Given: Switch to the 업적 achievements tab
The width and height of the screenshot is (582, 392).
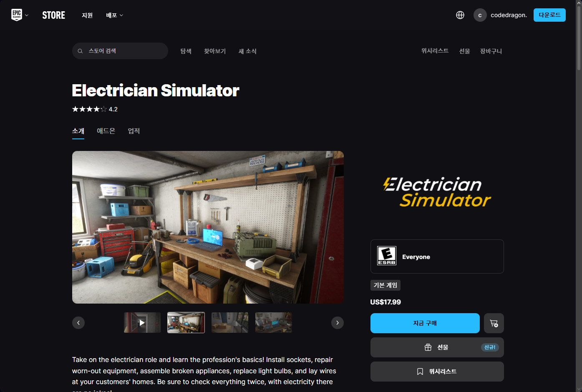Looking at the screenshot, I should pyautogui.click(x=134, y=131).
